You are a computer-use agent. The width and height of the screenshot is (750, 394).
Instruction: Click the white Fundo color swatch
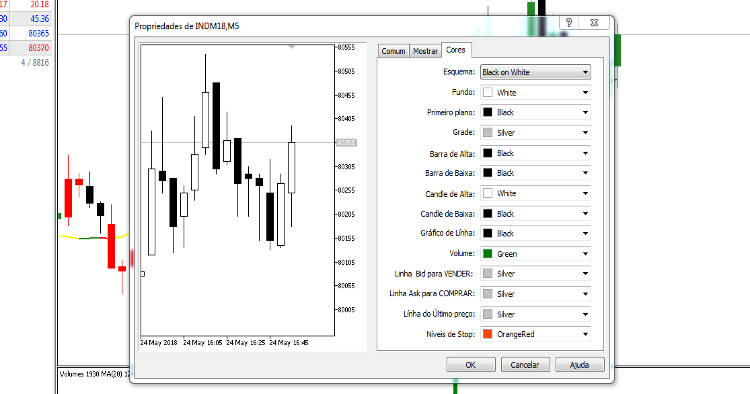(487, 92)
